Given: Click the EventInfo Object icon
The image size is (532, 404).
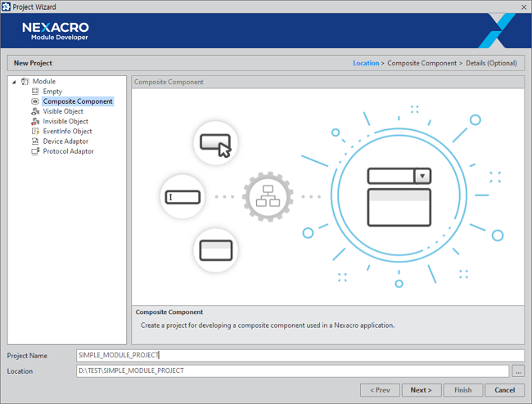Looking at the screenshot, I should click(35, 131).
